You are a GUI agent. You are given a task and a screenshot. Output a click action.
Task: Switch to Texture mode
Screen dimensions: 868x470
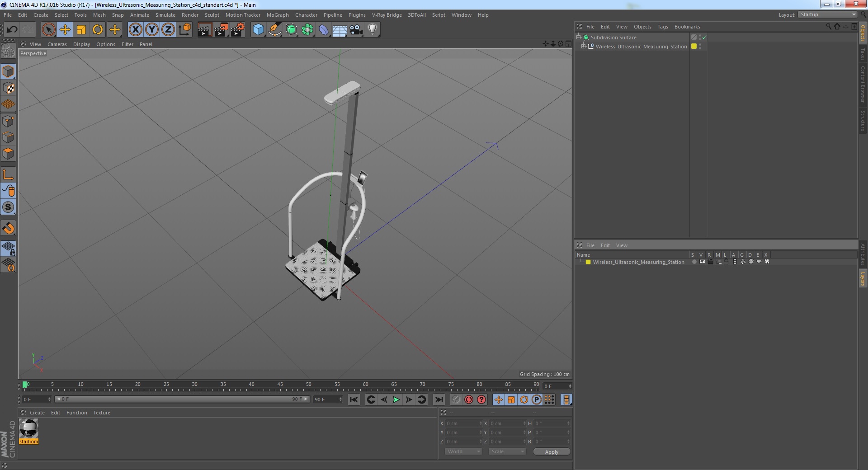[8, 88]
